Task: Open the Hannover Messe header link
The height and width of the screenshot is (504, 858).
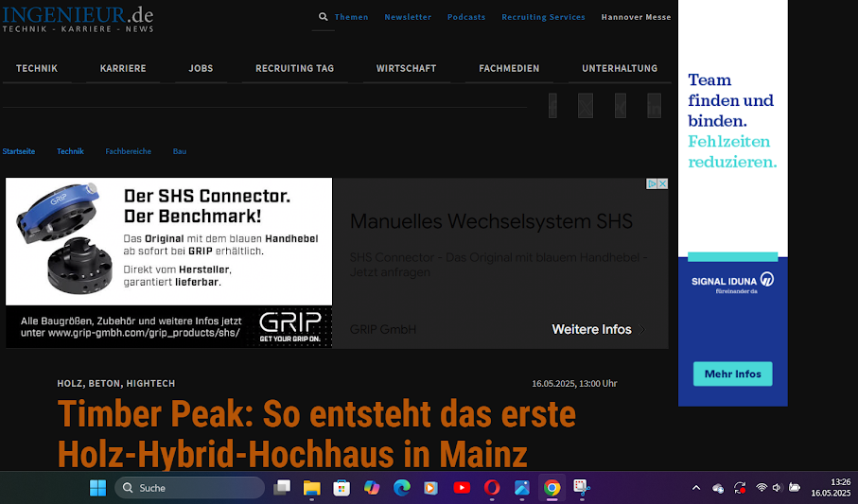Action: (x=636, y=17)
